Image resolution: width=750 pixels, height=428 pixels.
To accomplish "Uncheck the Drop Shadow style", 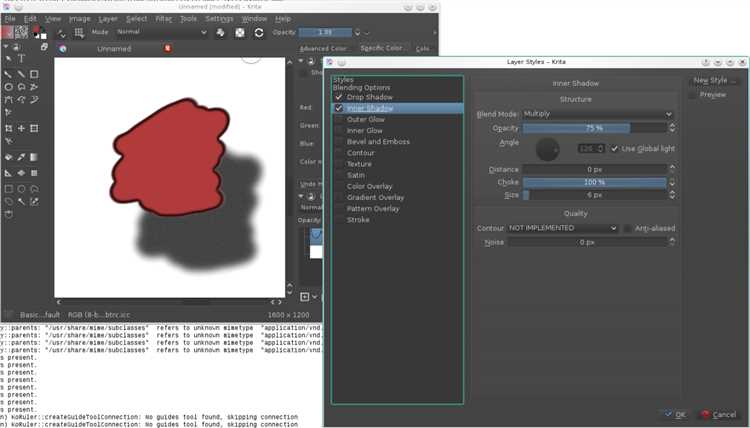I will pyautogui.click(x=339, y=97).
